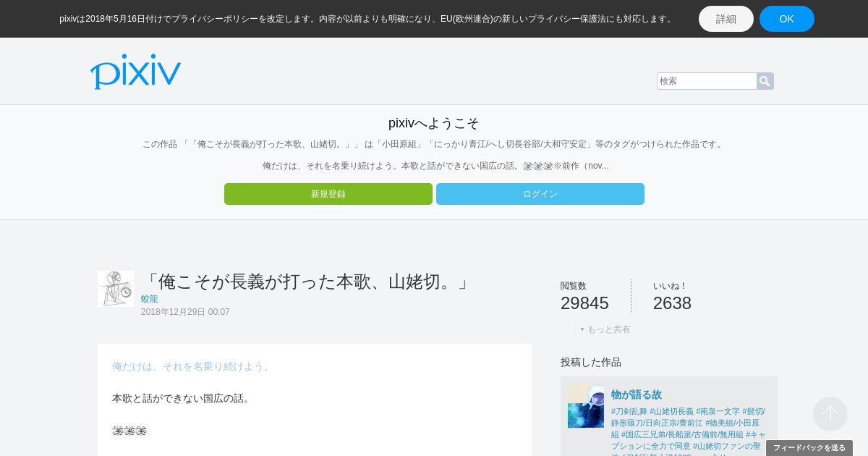Screen dimensions: 868x456
Task: Click フィードバックを送る feedback button
Action: 809,448
